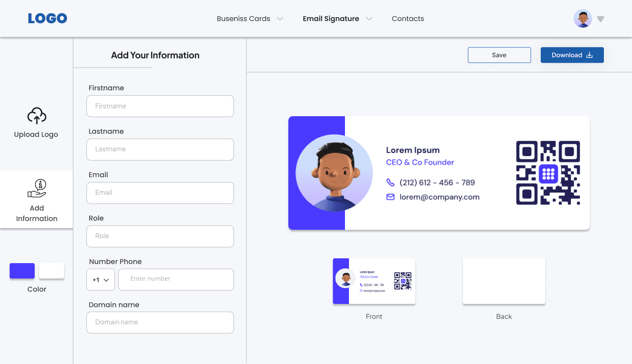
Task: Click the Download button
Action: coord(572,55)
